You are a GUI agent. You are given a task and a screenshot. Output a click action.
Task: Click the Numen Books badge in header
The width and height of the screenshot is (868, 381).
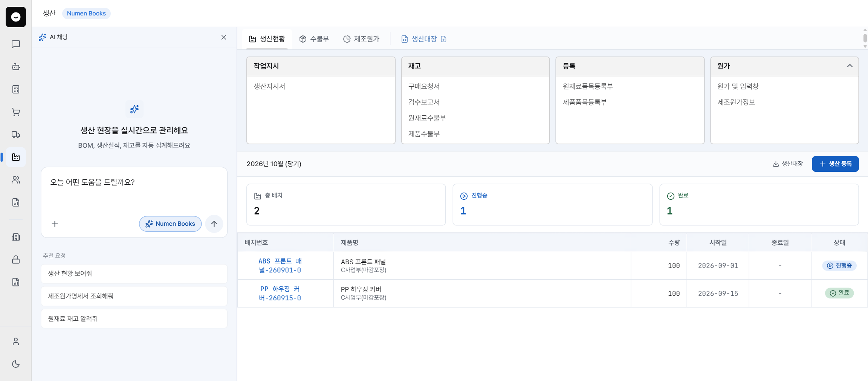(86, 14)
